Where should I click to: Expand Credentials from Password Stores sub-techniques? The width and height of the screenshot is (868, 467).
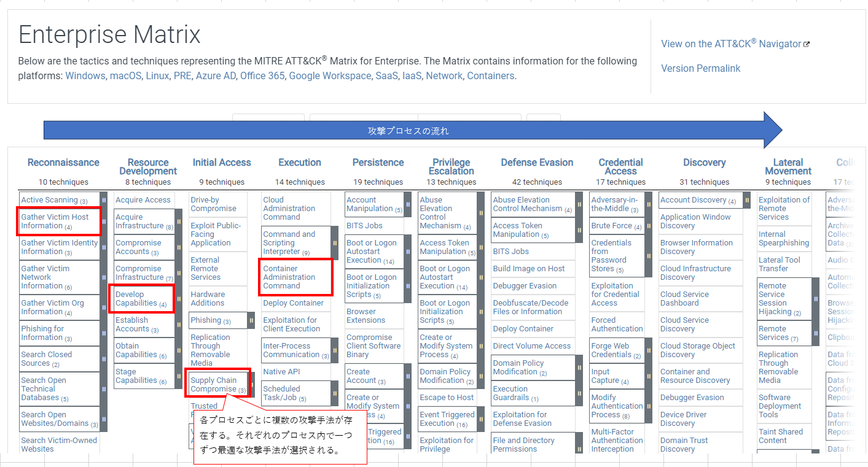tap(649, 256)
